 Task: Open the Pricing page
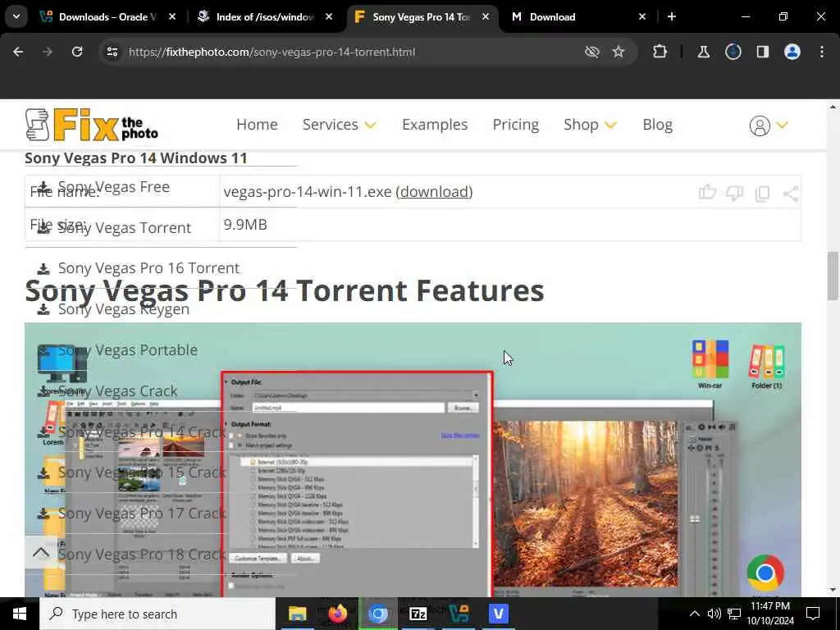pos(516,125)
